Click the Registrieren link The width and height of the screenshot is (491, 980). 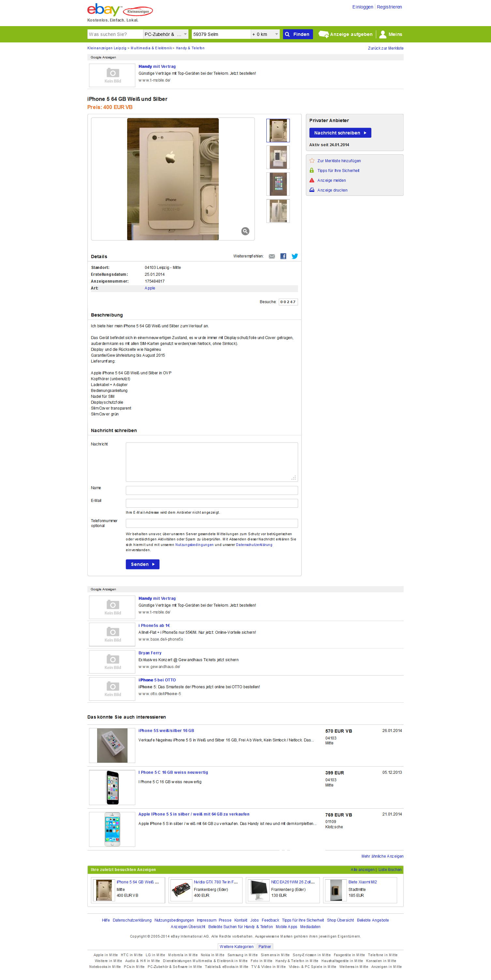click(389, 7)
